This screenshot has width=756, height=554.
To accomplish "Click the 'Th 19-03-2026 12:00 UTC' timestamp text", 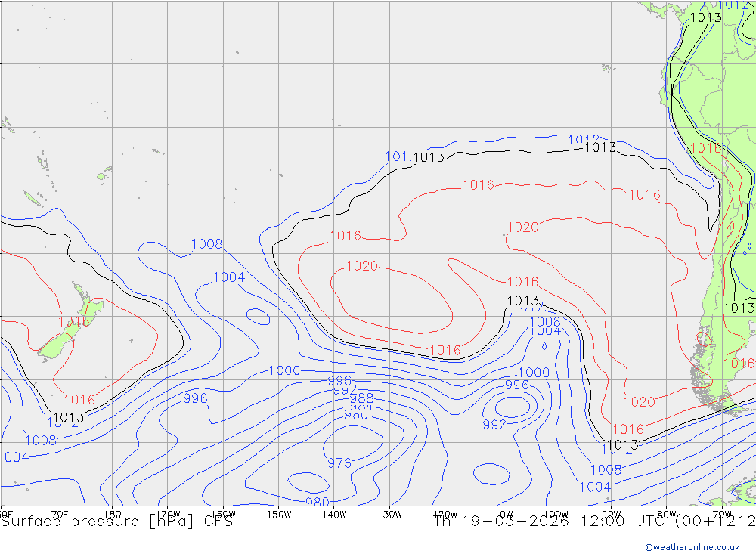I will click(x=550, y=522).
